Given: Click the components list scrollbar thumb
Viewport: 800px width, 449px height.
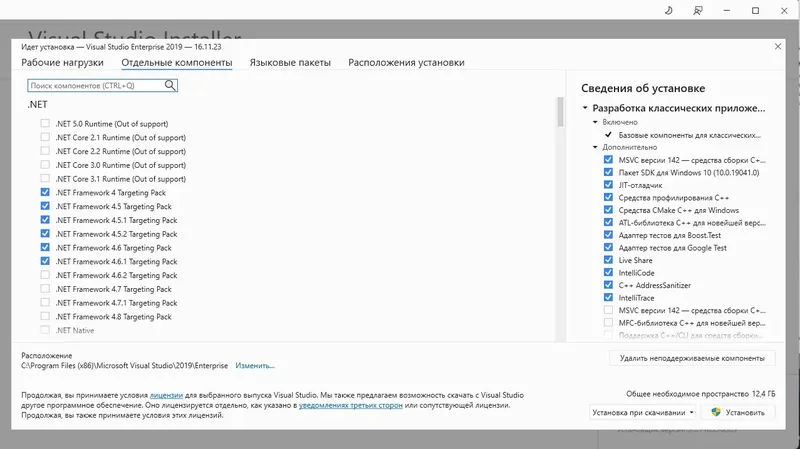Looking at the screenshot, I should click(560, 111).
